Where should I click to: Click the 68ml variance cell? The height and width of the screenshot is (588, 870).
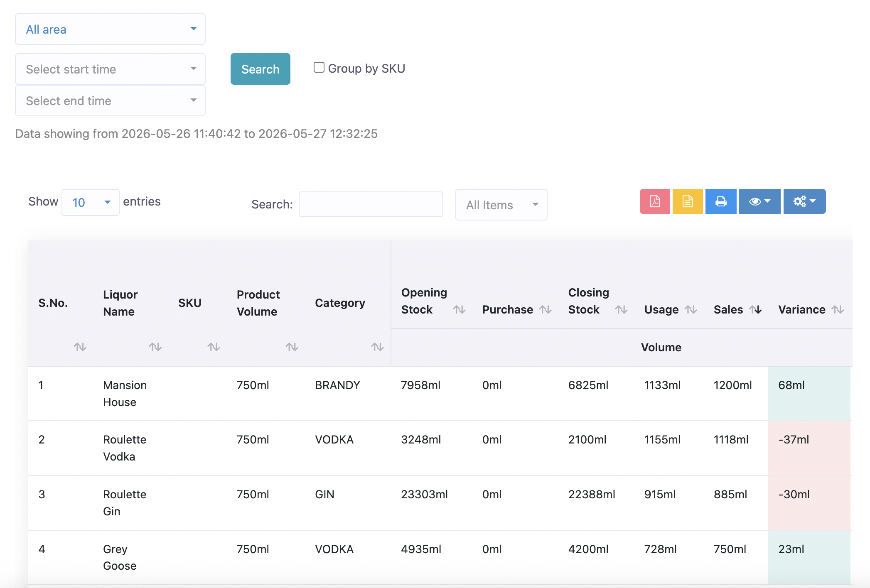[x=809, y=394]
